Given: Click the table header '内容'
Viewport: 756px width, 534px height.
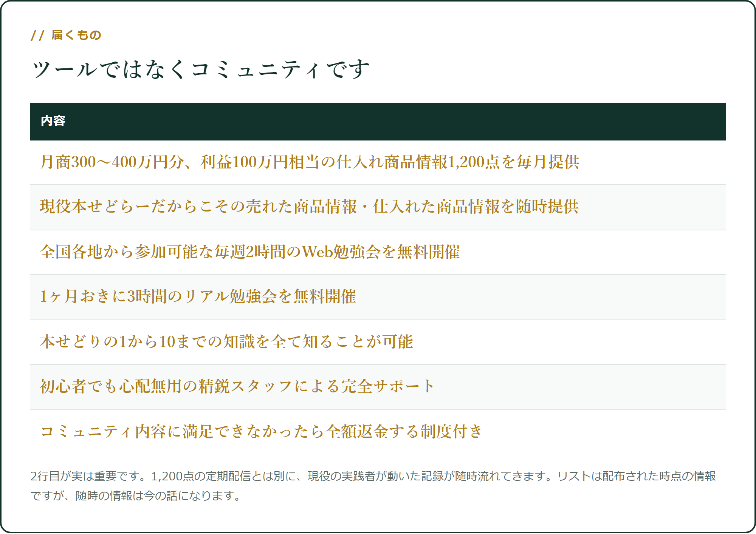Looking at the screenshot, I should [378, 121].
